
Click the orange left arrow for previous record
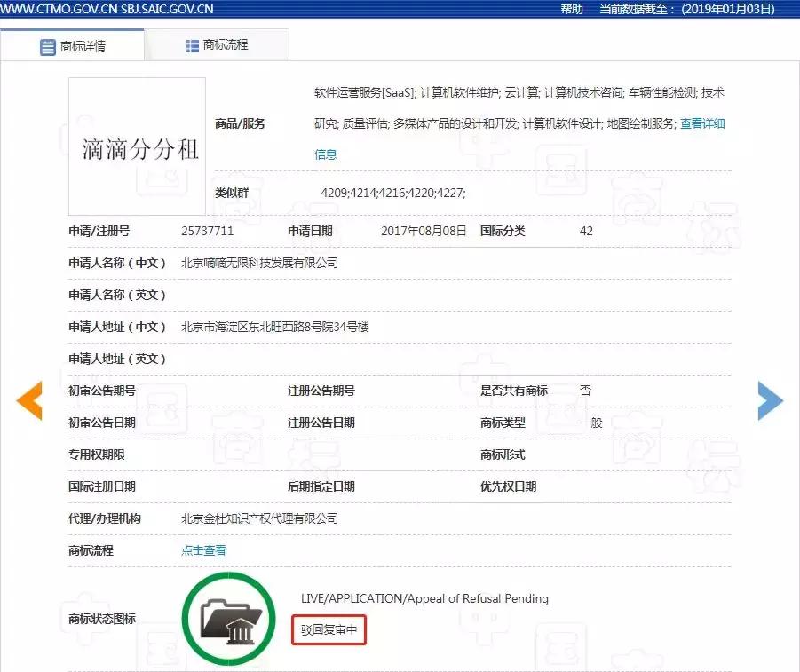(28, 400)
